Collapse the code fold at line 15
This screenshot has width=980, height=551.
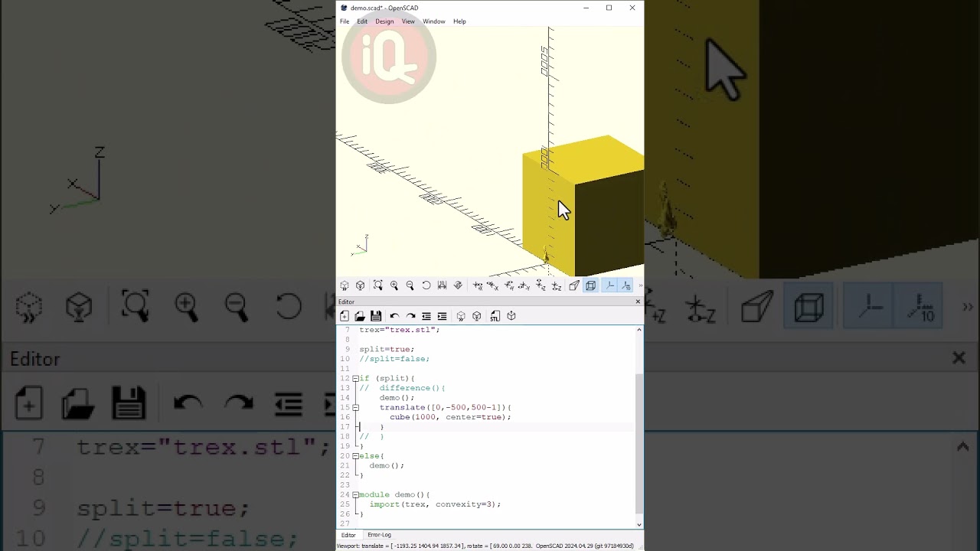coord(355,407)
